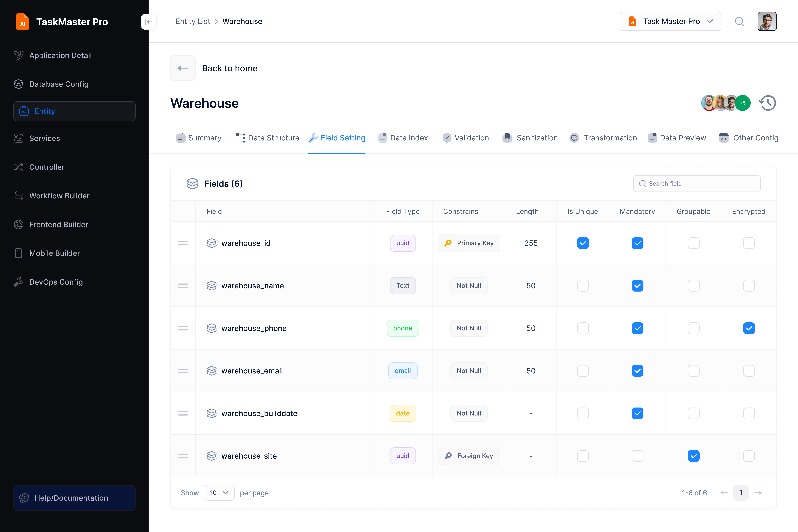Click the +5 collaborators badge

tap(742, 103)
